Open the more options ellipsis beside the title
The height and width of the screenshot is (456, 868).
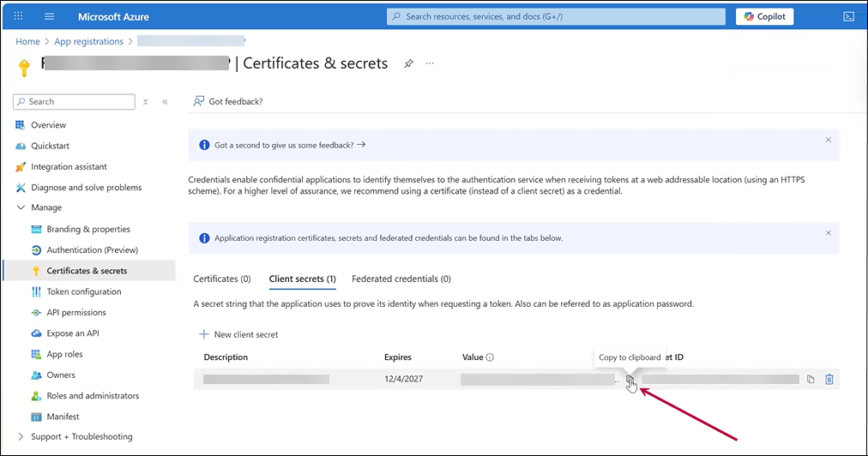point(430,63)
